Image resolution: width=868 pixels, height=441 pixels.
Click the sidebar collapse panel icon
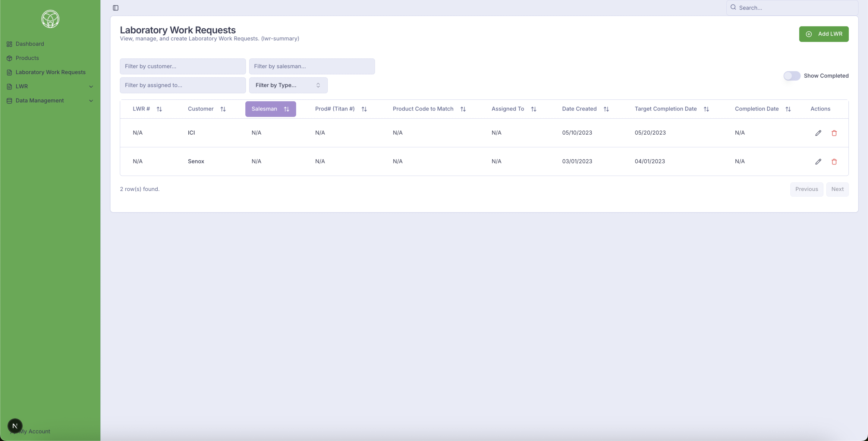click(x=115, y=8)
